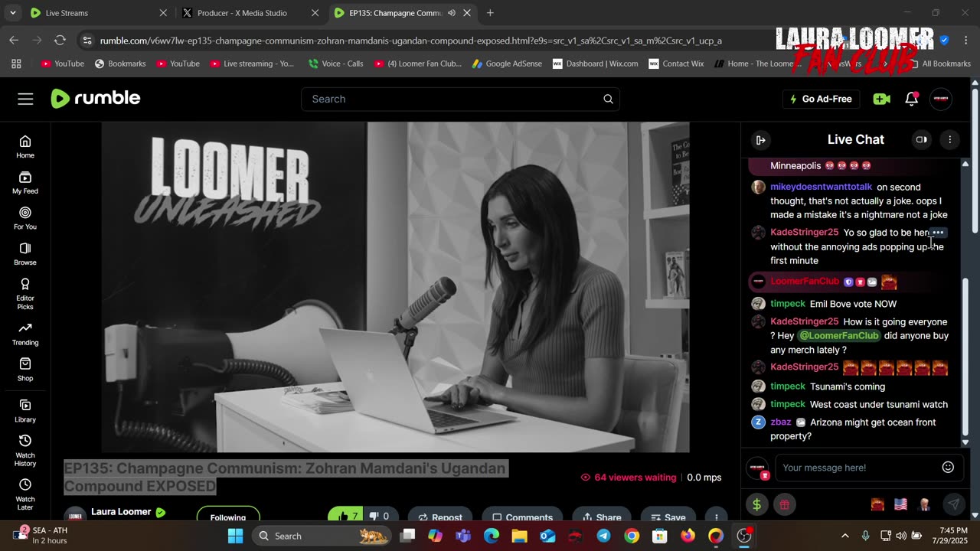
Task: Open message options beside the KadeStringer25 comment
Action: (938, 233)
